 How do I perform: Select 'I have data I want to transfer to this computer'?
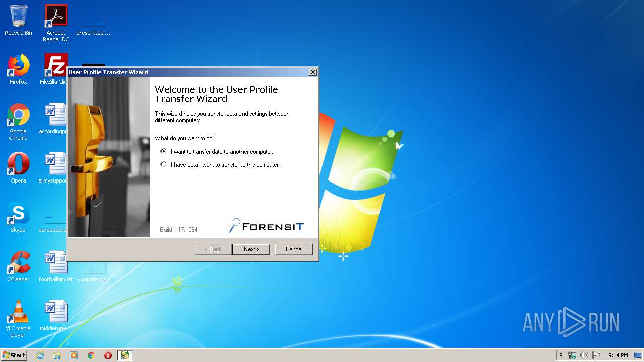(x=220, y=164)
